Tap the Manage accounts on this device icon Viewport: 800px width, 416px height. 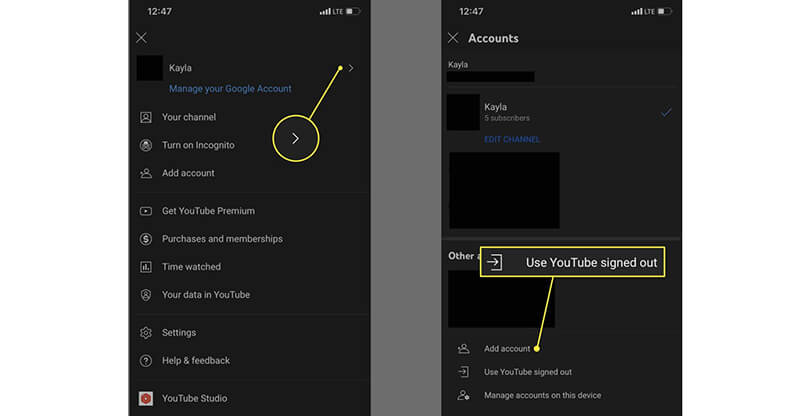(463, 396)
